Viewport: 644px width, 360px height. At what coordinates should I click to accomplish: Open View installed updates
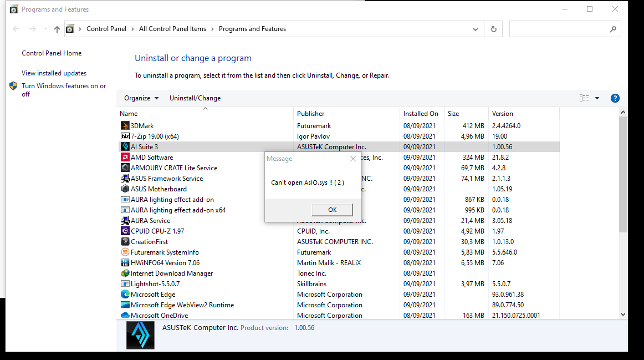pos(53,73)
